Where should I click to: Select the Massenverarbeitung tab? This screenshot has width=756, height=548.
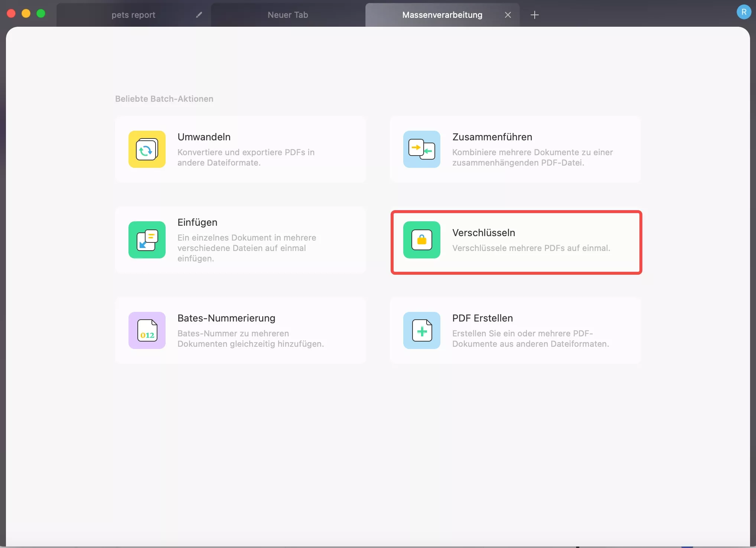[x=442, y=15]
